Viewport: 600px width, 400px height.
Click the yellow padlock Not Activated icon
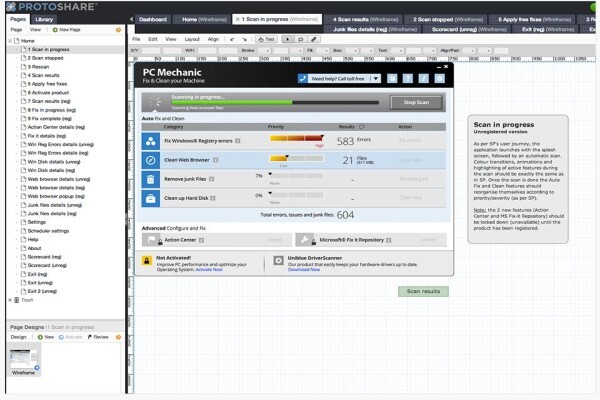[147, 261]
